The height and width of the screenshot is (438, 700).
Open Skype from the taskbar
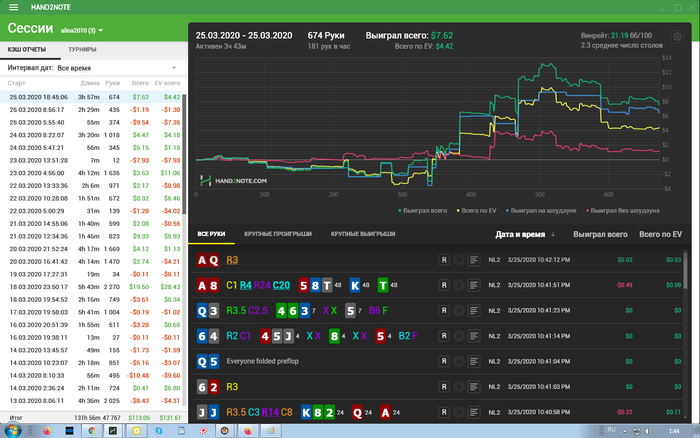pyautogui.click(x=159, y=431)
